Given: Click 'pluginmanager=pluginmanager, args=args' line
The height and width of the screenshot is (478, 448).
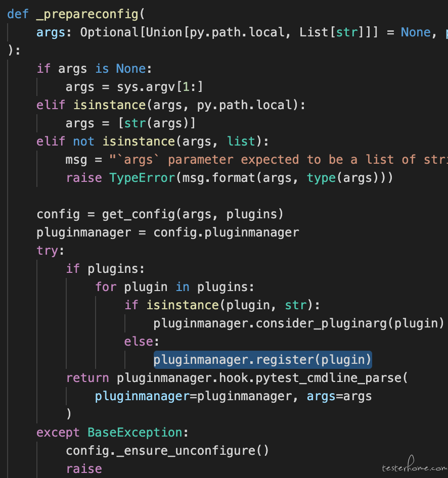Looking at the screenshot, I should pyautogui.click(x=233, y=396).
